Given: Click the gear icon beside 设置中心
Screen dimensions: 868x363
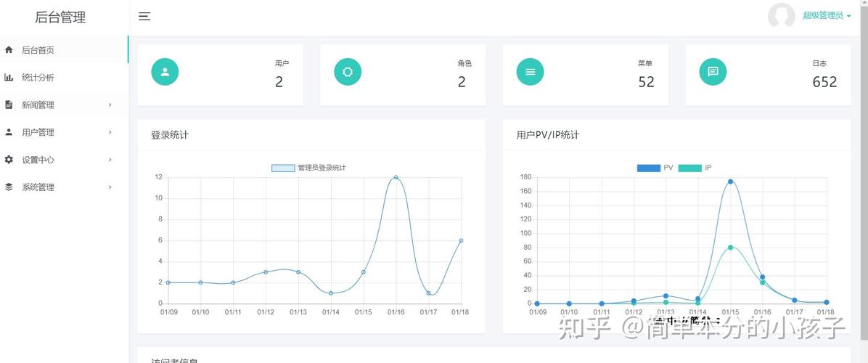Looking at the screenshot, I should 8,160.
